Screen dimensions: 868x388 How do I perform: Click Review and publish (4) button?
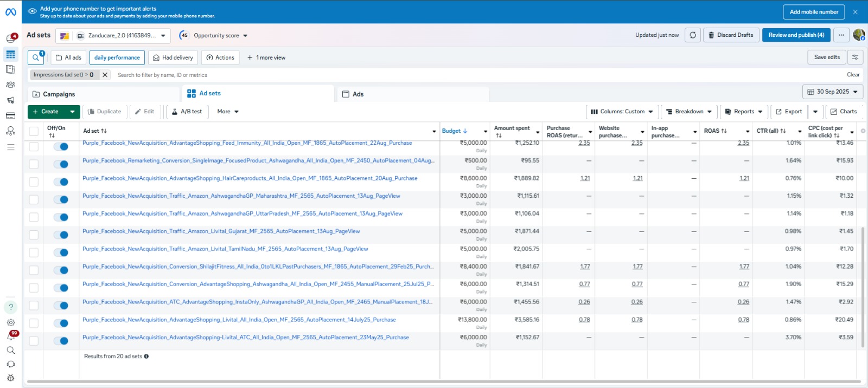(796, 35)
